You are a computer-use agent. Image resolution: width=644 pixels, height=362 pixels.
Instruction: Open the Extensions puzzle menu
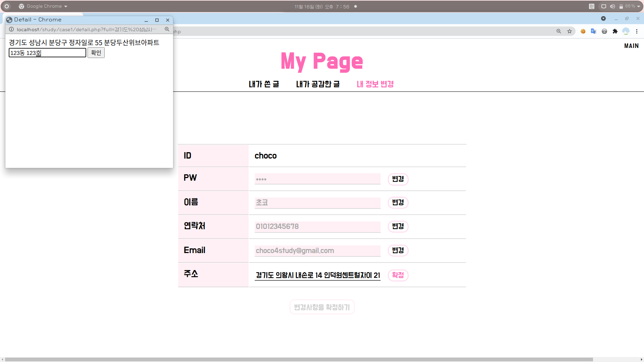[615, 31]
